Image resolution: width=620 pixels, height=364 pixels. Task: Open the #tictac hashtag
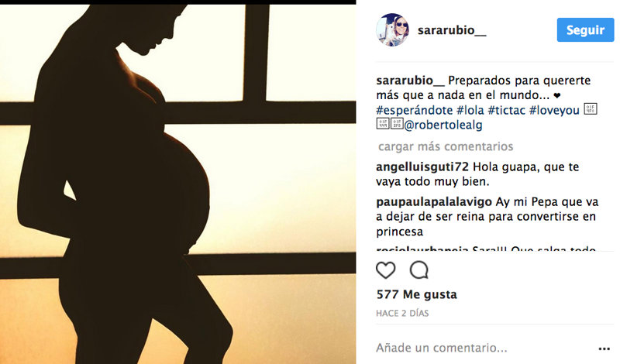(507, 110)
